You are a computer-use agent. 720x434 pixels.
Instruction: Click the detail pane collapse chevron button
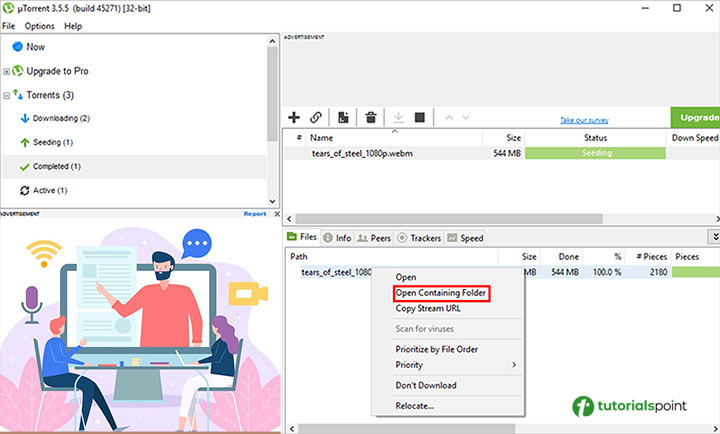(714, 237)
